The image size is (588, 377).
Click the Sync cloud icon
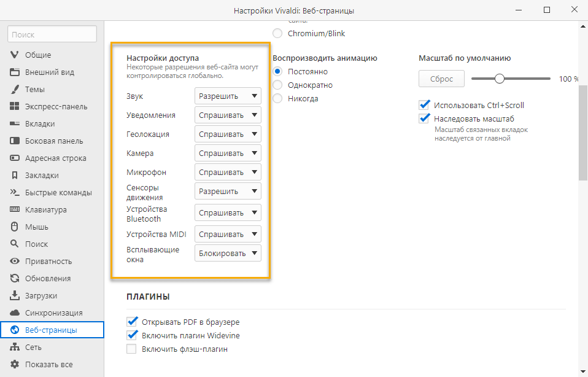[x=15, y=313]
